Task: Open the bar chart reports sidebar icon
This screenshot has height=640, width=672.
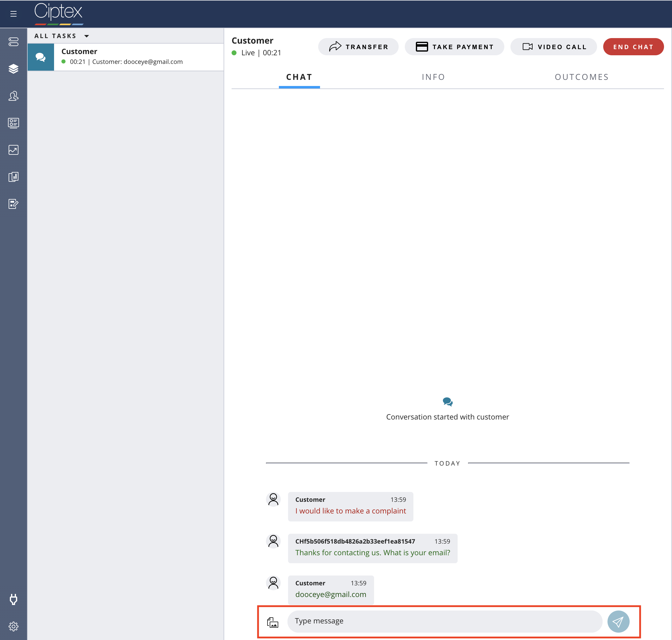Action: tap(13, 177)
